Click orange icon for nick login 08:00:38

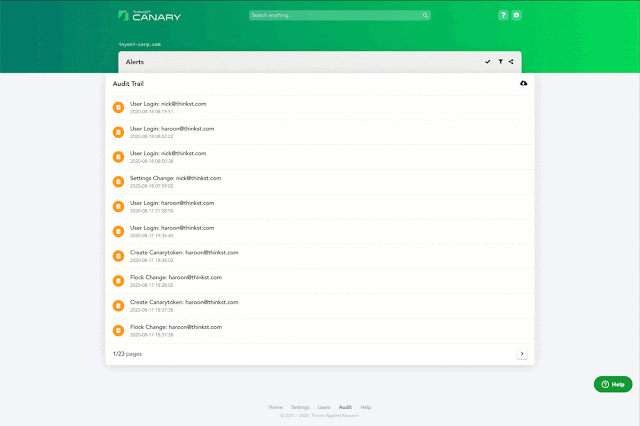(x=118, y=157)
